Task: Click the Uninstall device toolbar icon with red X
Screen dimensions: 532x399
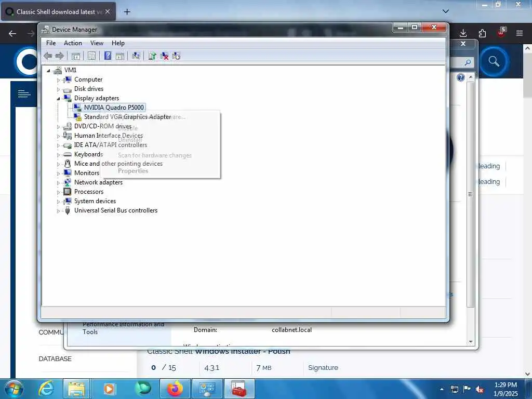Action: pos(165,56)
